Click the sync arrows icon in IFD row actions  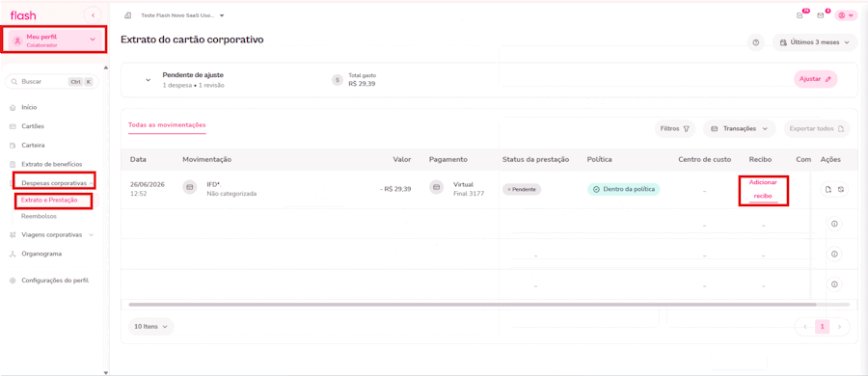pos(840,189)
